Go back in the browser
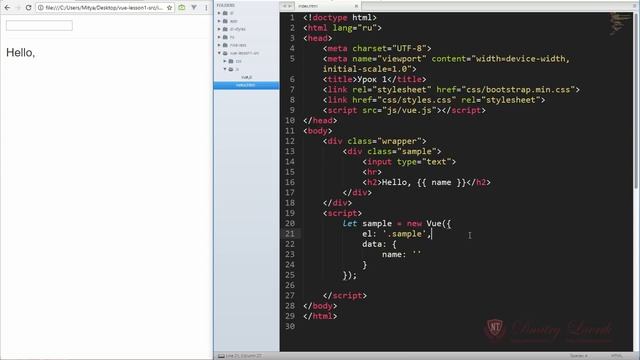The height and width of the screenshot is (360, 640). (7, 7)
